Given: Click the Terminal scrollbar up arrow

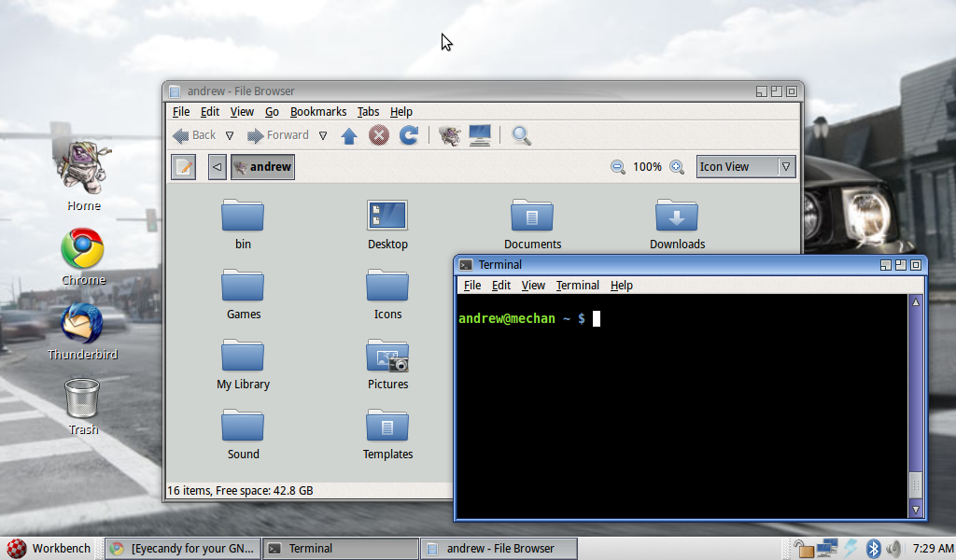Looking at the screenshot, I should pos(916,302).
